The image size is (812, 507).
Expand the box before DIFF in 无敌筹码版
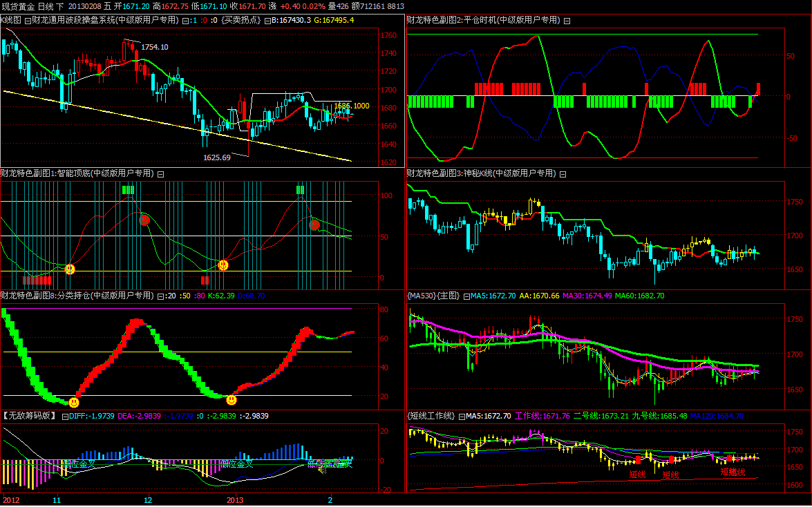65,417
